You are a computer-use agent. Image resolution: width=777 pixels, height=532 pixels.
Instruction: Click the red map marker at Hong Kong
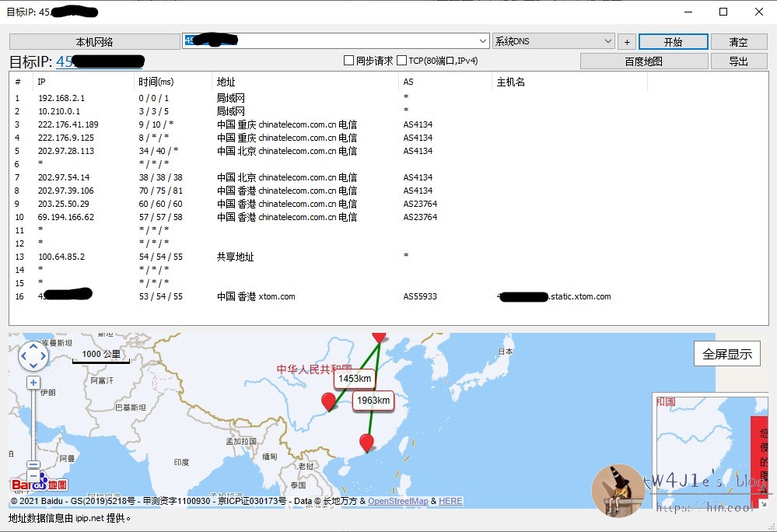[x=366, y=443]
